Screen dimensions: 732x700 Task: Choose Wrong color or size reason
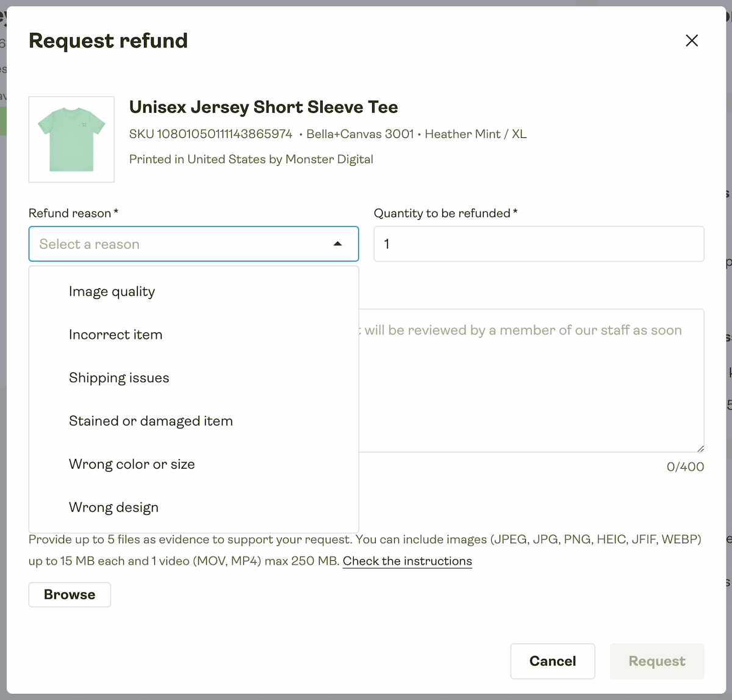tap(132, 464)
